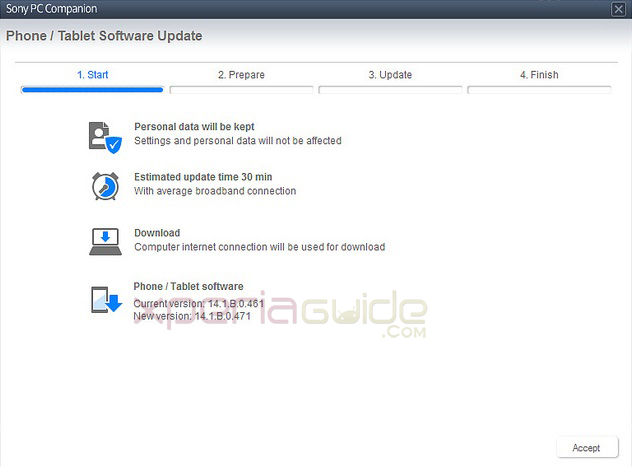Screen dimensions: 632x467
Task: Click the empty Update progress bar
Action: pos(390,90)
